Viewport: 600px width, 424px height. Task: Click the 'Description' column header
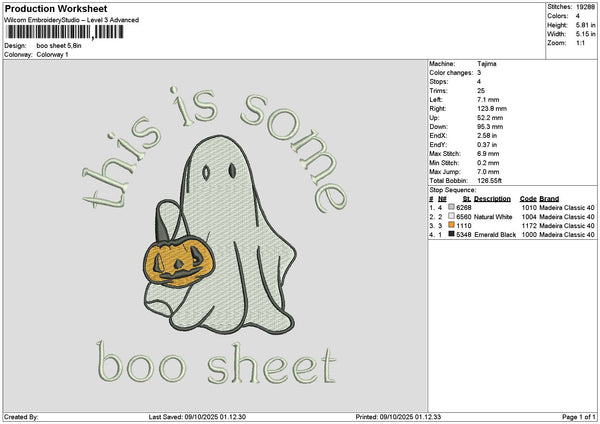pyautogui.click(x=492, y=199)
